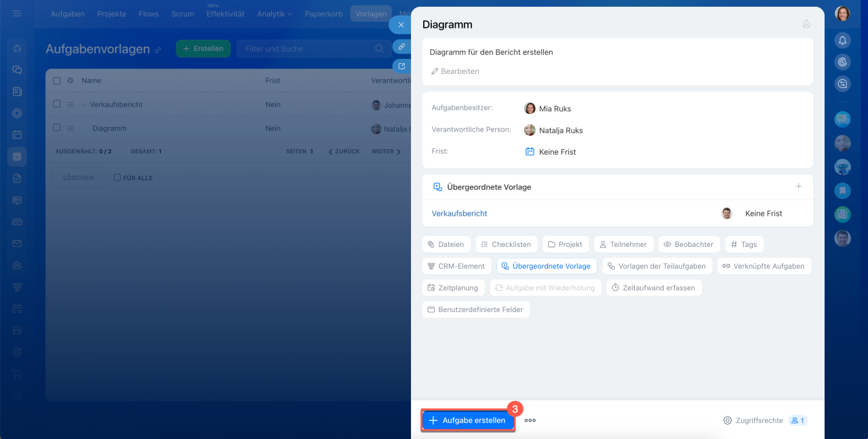Click the pencil Bearbeiten icon

tap(435, 71)
